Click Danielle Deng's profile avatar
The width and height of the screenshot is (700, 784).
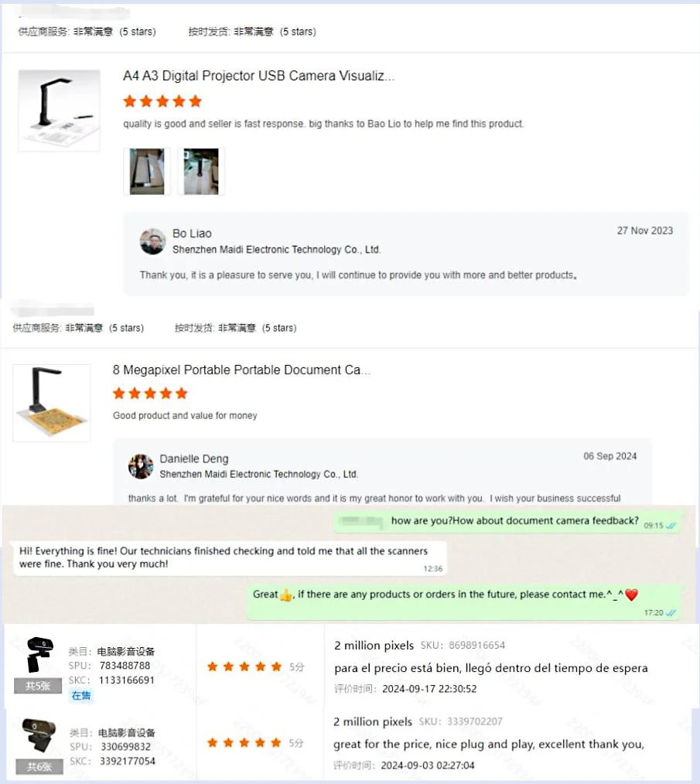(x=141, y=466)
